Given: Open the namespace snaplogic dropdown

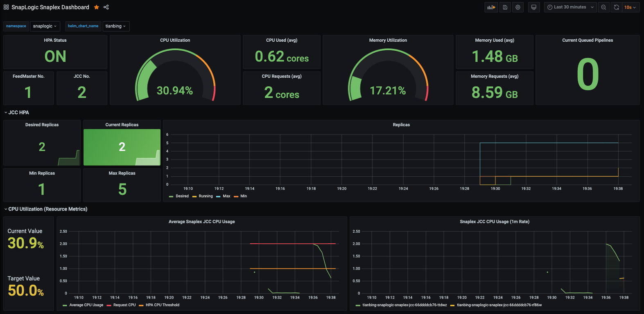Looking at the screenshot, I should [x=45, y=26].
